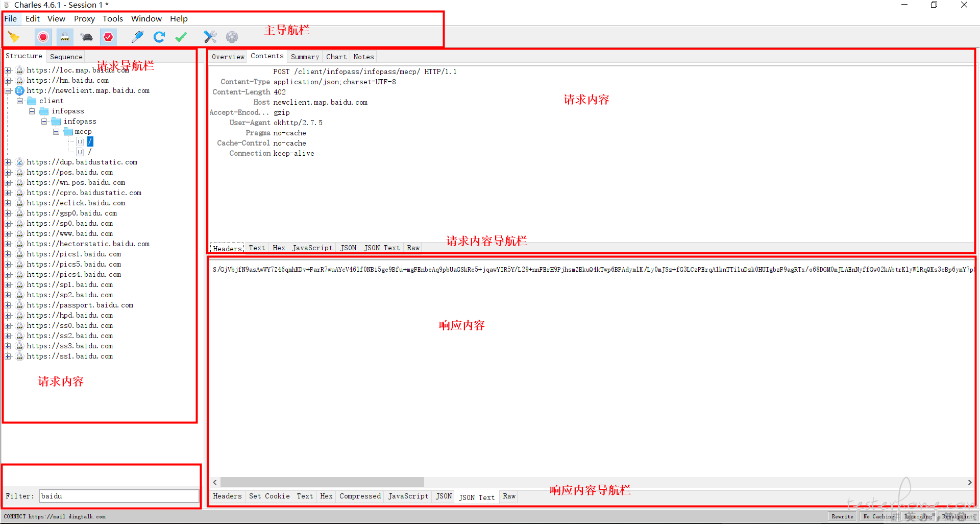
Task: Select https://hpd.baidu.com in tree
Action: (x=69, y=315)
